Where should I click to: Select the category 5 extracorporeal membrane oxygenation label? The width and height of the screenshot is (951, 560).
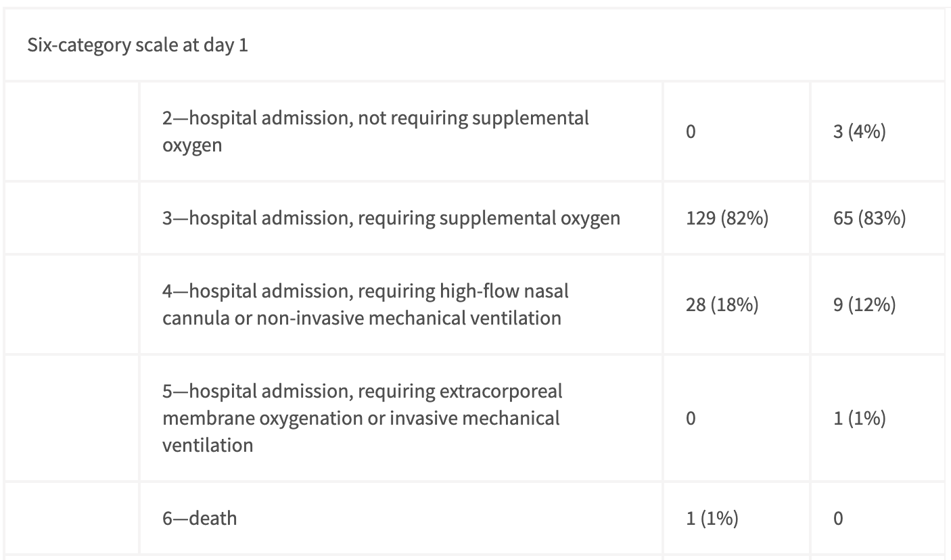point(363,418)
